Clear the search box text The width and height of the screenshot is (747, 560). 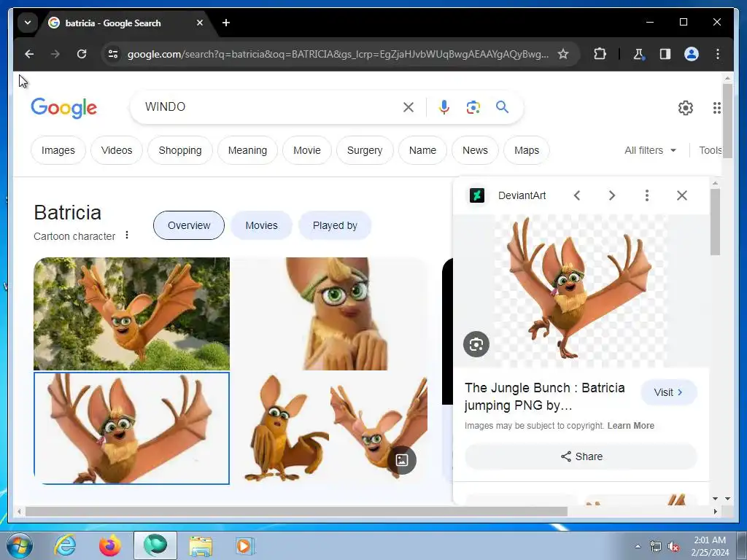[409, 107]
